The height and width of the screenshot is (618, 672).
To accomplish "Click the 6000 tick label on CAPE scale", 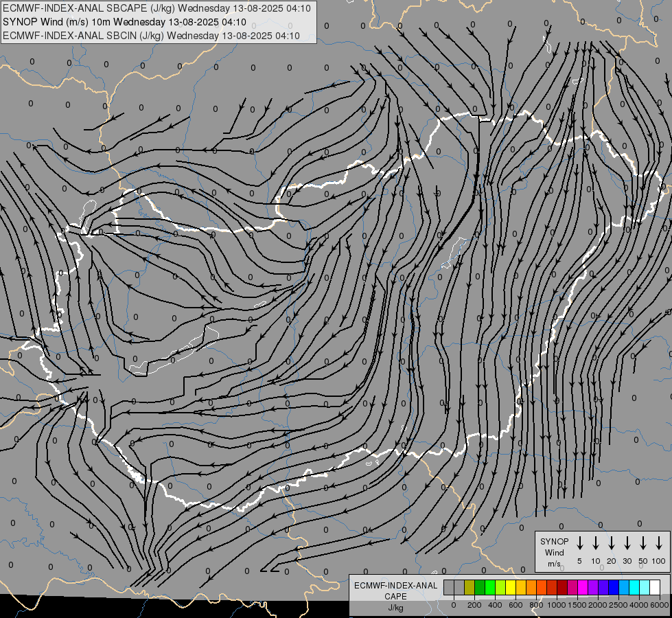I will click(x=660, y=605).
